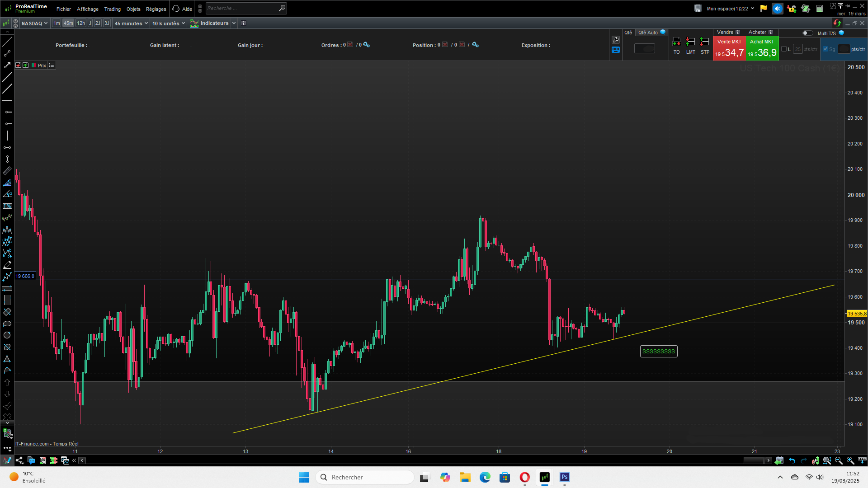This screenshot has width=868, height=488.
Task: Open the 10 k unités dropdown
Action: pyautogui.click(x=168, y=23)
